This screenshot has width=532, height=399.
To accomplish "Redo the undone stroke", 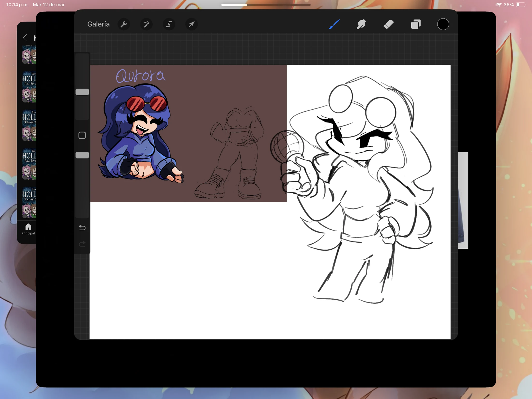I will point(82,244).
